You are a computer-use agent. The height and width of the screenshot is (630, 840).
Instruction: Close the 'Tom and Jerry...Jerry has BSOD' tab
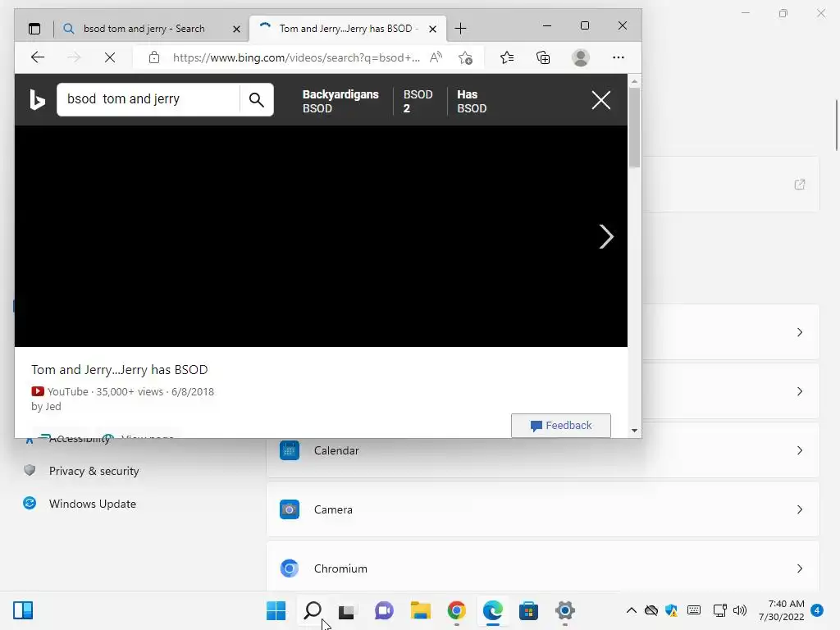[x=432, y=29]
